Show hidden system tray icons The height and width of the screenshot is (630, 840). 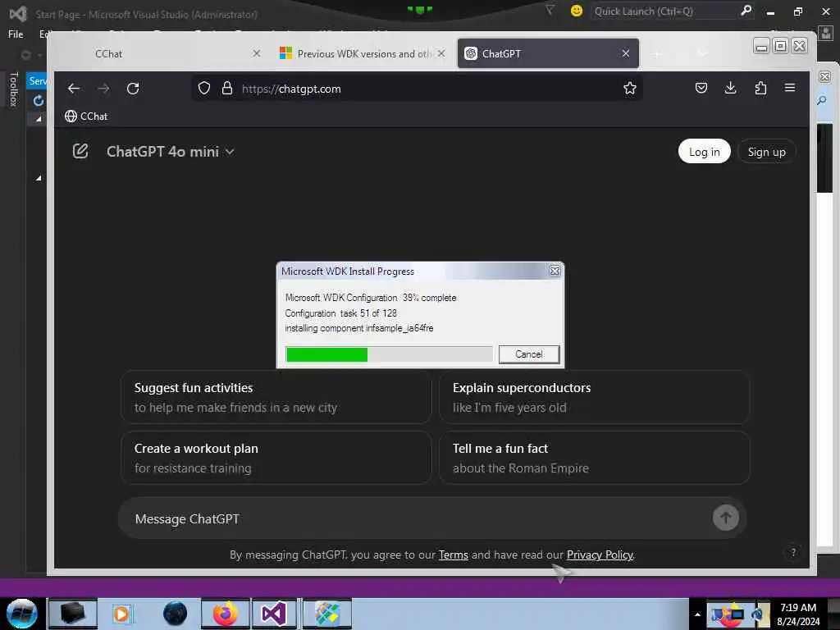point(697,614)
